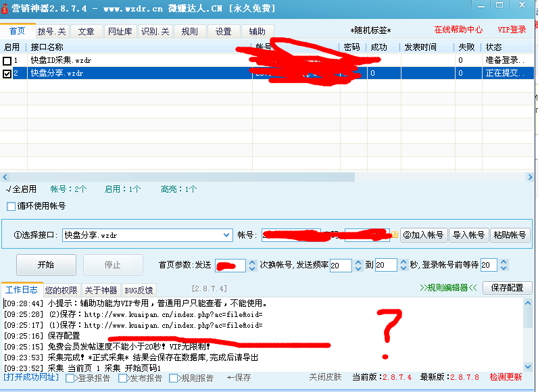This screenshot has height=392, width=538.
Task: Click the 检测更新 link
Action: tap(506, 377)
